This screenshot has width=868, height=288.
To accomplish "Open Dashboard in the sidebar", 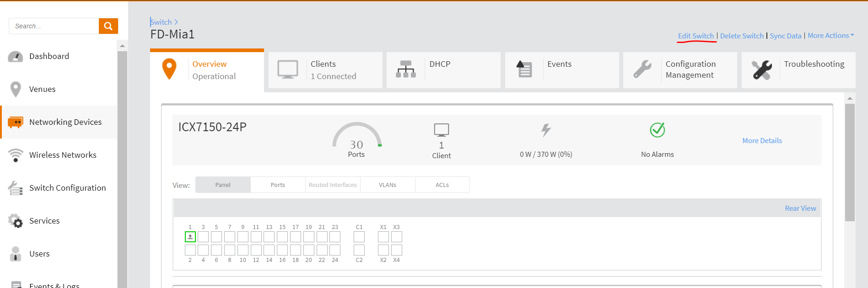I will 49,56.
